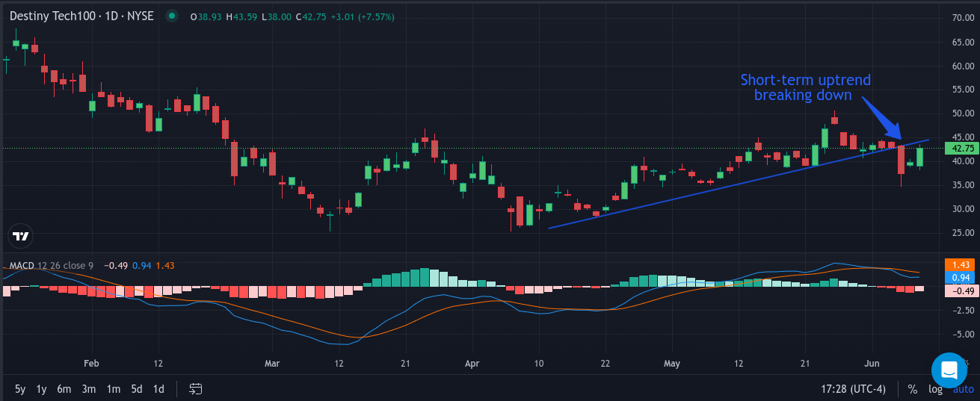This screenshot has width=980, height=401.
Task: Set chart range to 5d
Action: pos(137,388)
